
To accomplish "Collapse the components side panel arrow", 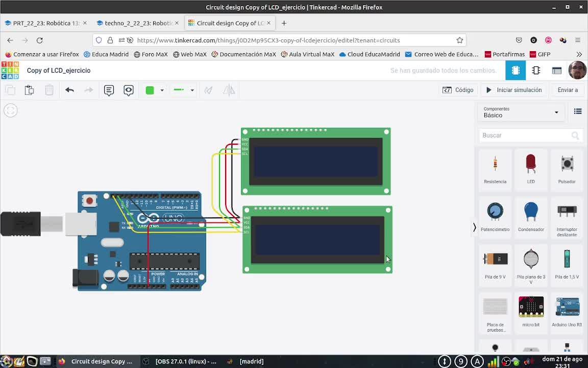I will 474,227.
